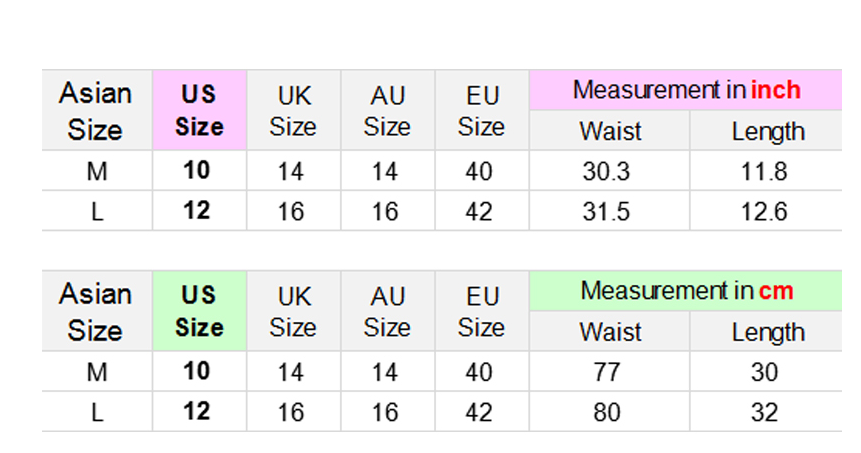Viewport: 861px width, 453px height.
Task: Click the 31.5 waist value
Action: pos(606,211)
